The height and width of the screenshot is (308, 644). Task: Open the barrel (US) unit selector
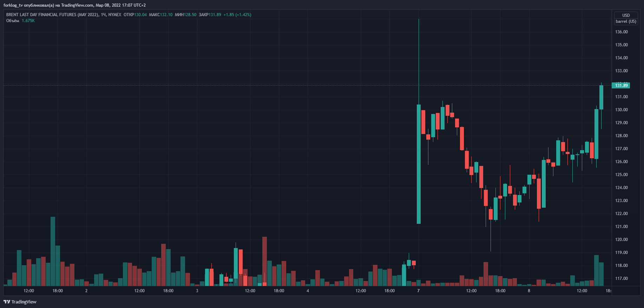pos(626,21)
